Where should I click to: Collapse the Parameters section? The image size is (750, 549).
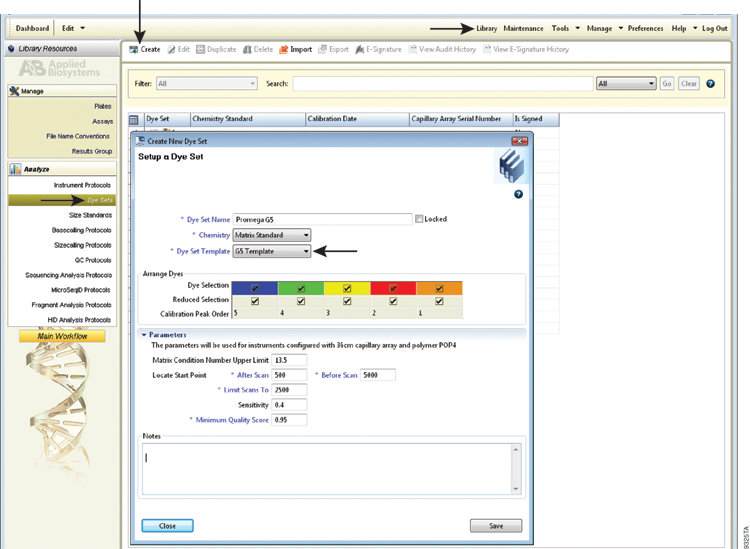144,335
